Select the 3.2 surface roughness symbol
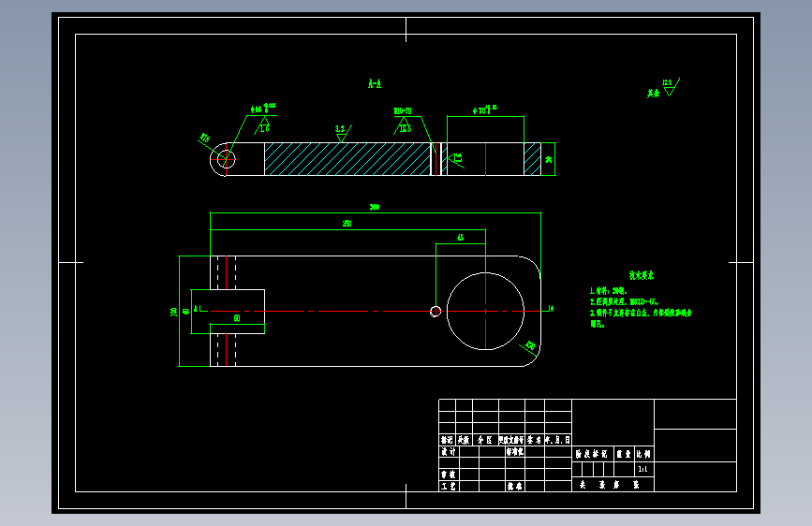The image size is (812, 526). click(342, 133)
